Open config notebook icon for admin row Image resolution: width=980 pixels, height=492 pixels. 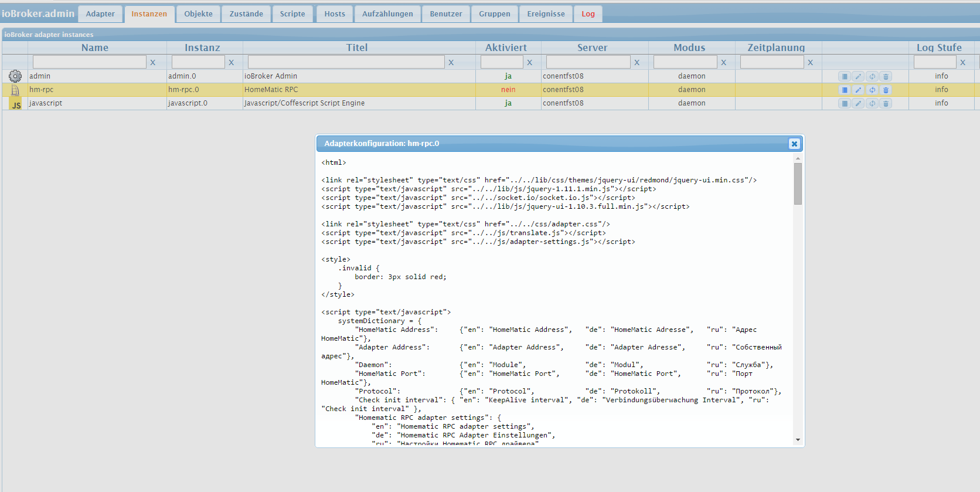click(x=844, y=76)
